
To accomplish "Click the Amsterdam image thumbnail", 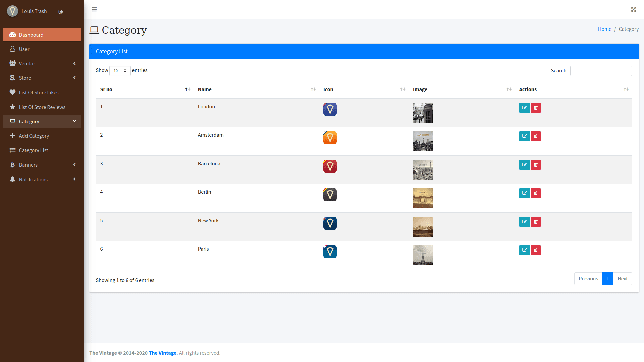I will 423,141.
